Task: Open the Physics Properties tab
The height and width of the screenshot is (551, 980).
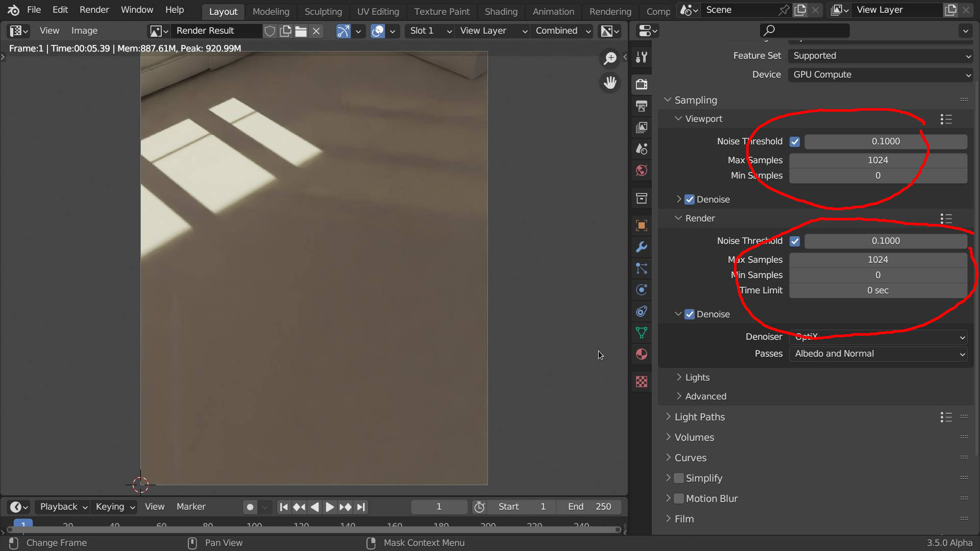Action: 641,290
